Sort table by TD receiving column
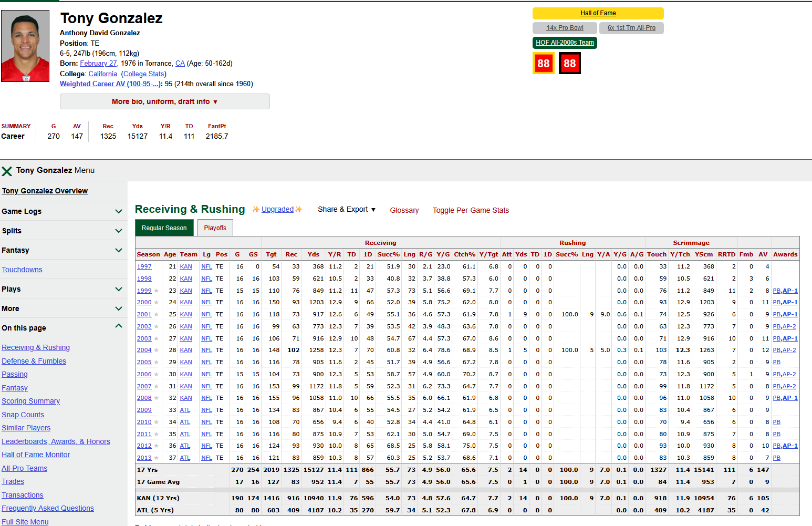Viewport: 812px width, 526px height. [x=352, y=254]
